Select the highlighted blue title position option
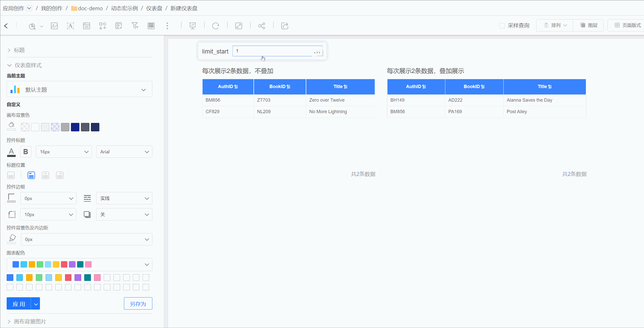 (x=31, y=175)
